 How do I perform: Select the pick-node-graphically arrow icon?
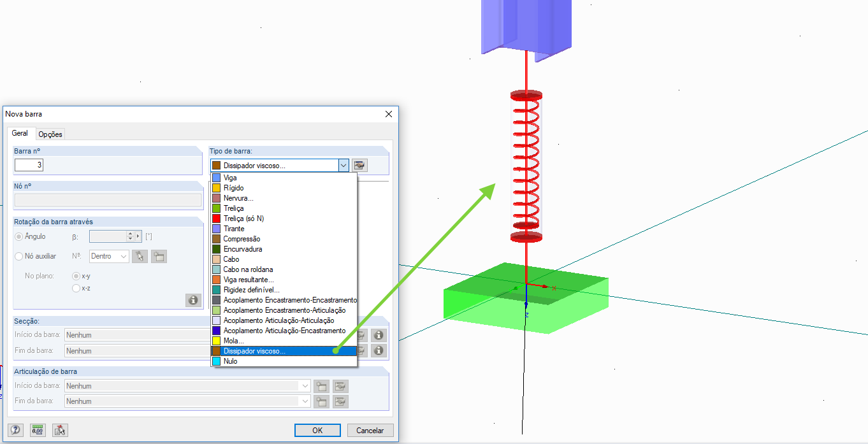140,256
